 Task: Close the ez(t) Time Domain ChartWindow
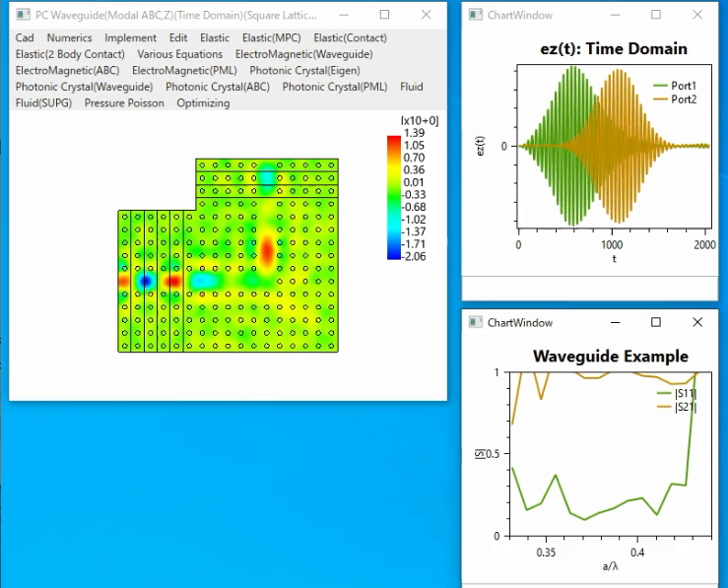click(x=697, y=15)
